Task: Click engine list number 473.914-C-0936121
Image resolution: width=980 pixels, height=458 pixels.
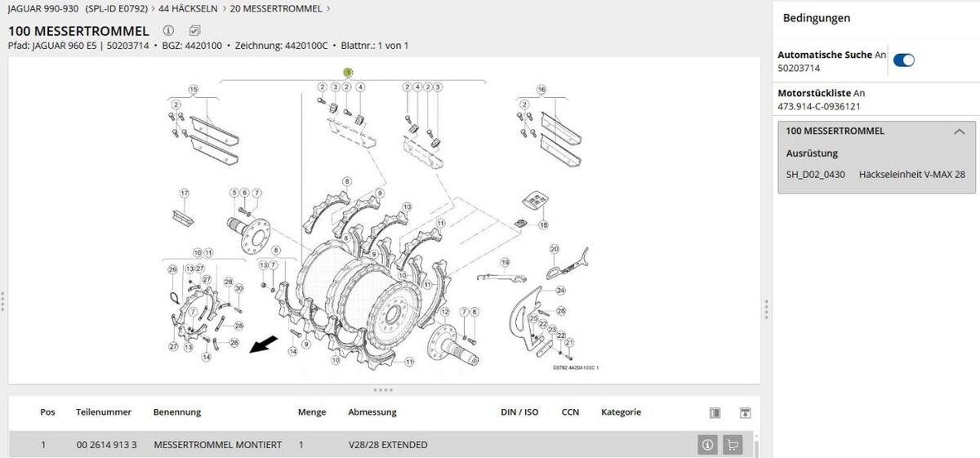Action: [x=819, y=106]
